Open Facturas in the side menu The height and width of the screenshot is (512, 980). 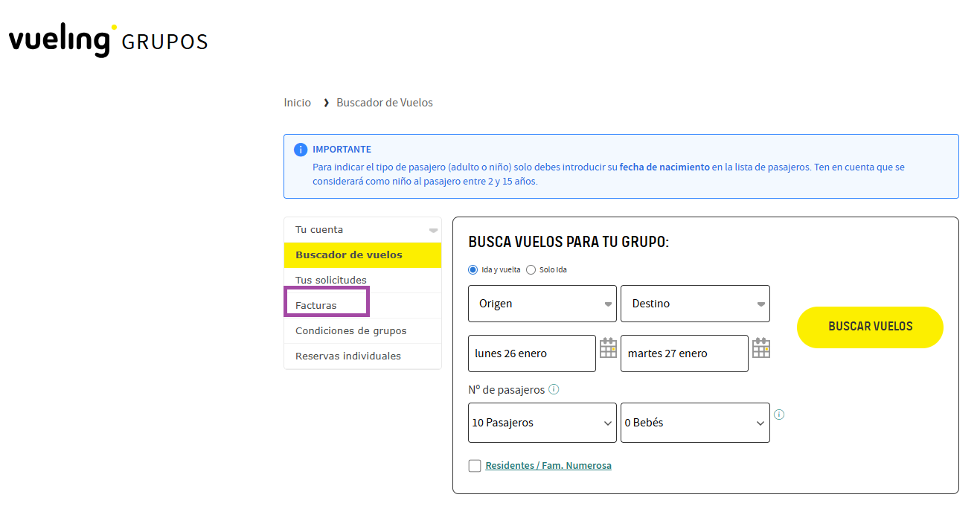click(x=316, y=305)
